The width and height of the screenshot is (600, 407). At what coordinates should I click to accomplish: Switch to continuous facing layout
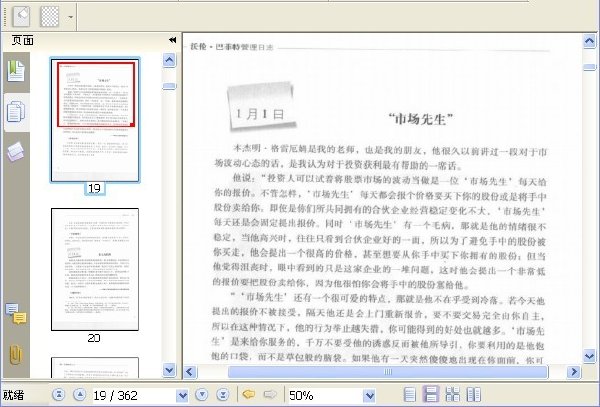[453, 394]
